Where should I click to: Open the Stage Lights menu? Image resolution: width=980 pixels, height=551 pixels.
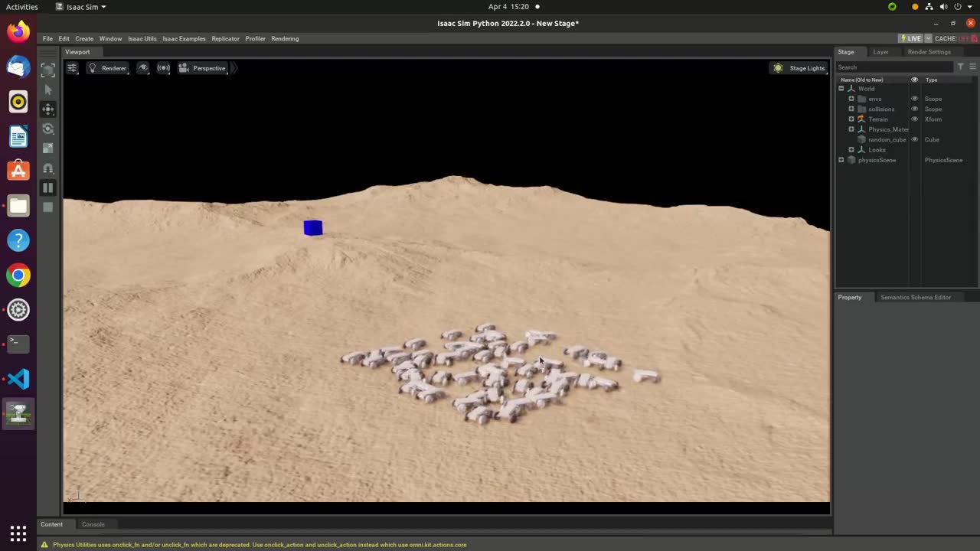(x=799, y=68)
